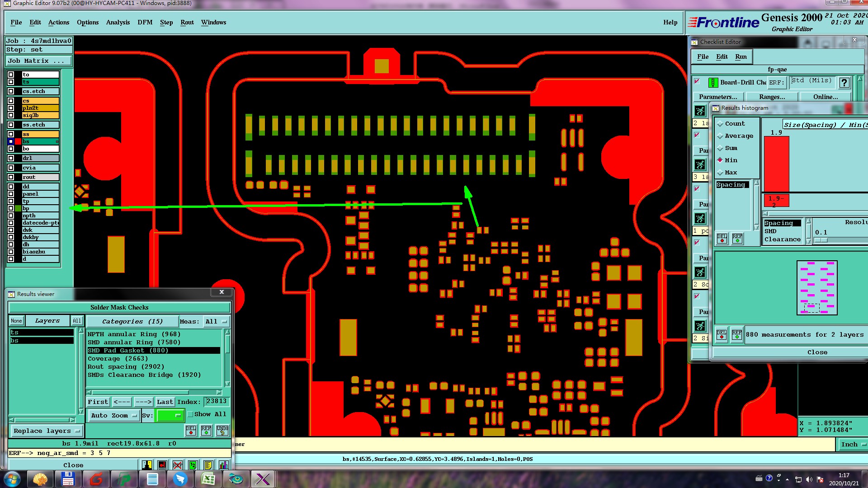
Task: Click the UNDO icon in Results viewer
Action: (x=222, y=430)
